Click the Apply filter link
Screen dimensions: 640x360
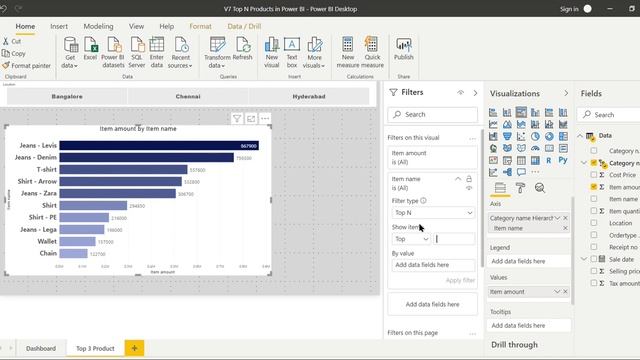pyautogui.click(x=460, y=280)
